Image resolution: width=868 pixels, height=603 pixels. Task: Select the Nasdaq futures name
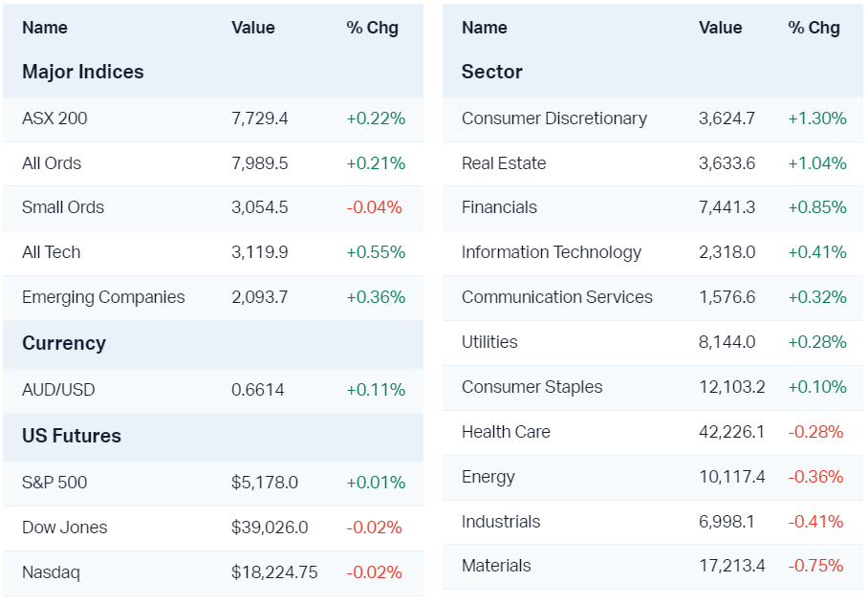point(52,572)
